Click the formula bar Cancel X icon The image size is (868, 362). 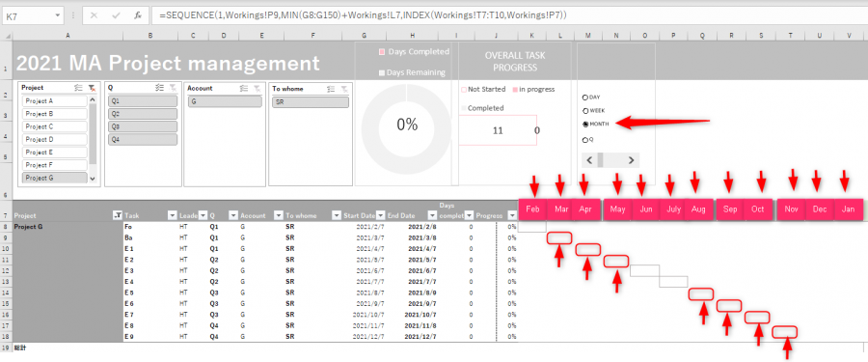click(x=94, y=15)
